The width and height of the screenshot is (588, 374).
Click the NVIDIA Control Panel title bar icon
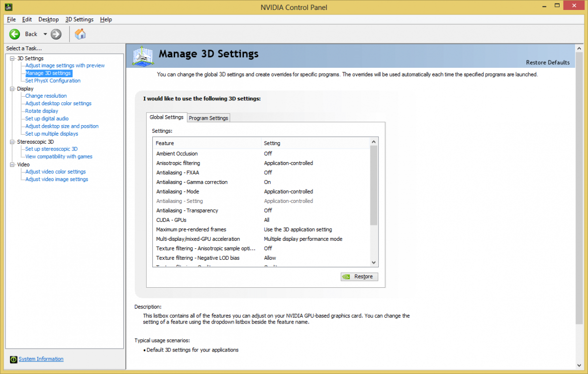pos(8,7)
